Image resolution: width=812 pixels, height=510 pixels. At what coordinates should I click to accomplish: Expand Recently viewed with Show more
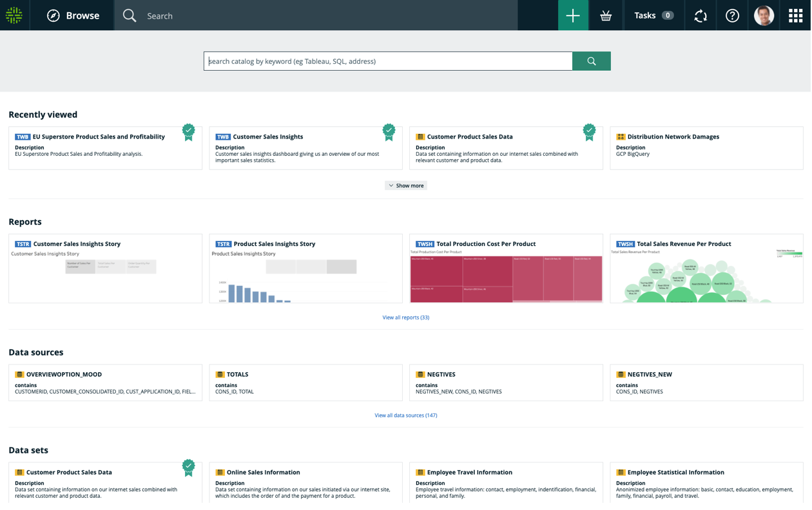click(x=406, y=185)
